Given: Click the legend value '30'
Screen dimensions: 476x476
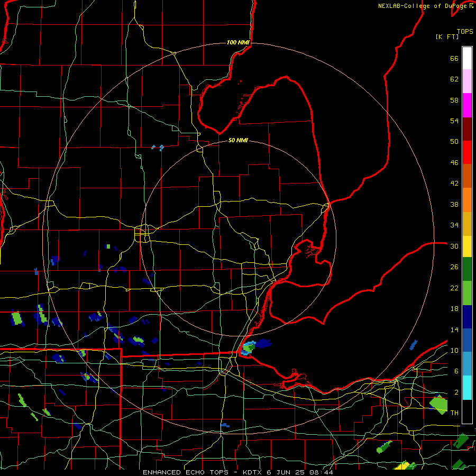Looking at the screenshot, I should click(454, 246).
